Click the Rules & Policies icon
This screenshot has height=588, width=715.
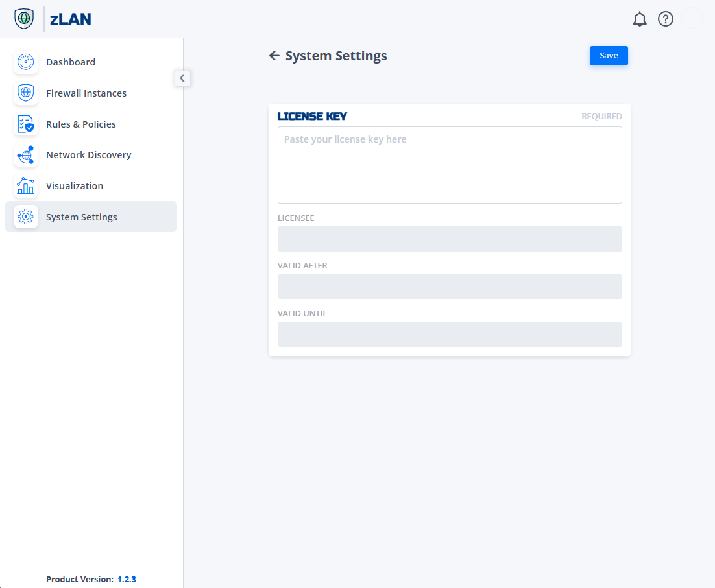pyautogui.click(x=25, y=124)
